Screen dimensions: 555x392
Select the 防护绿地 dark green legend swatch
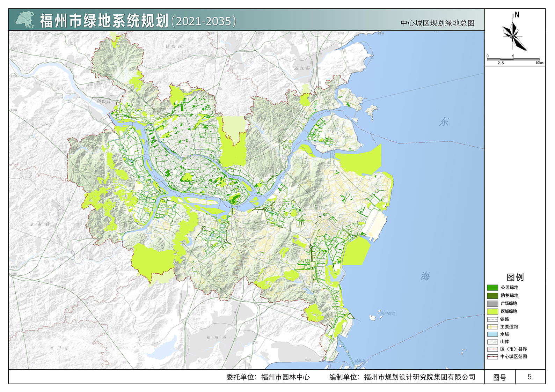tap(492, 296)
